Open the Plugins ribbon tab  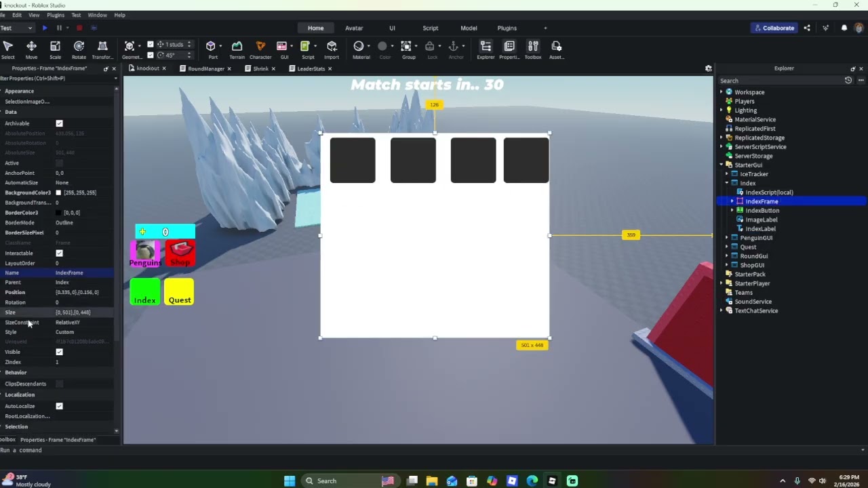507,28
